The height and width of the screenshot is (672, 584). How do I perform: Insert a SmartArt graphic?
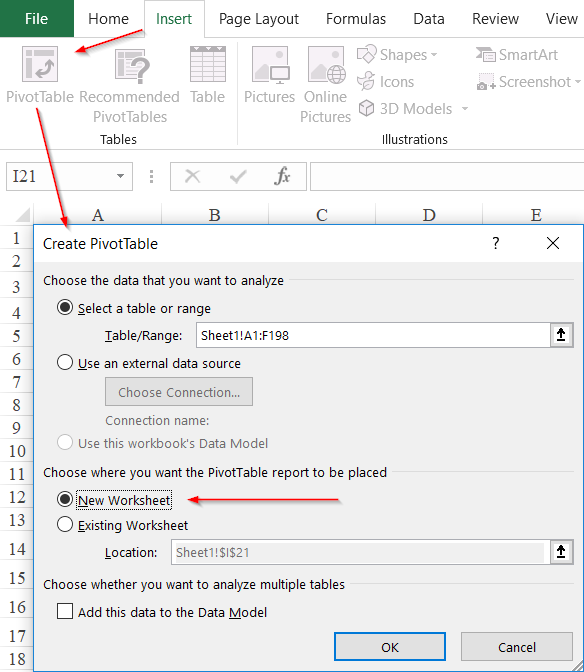[517, 55]
